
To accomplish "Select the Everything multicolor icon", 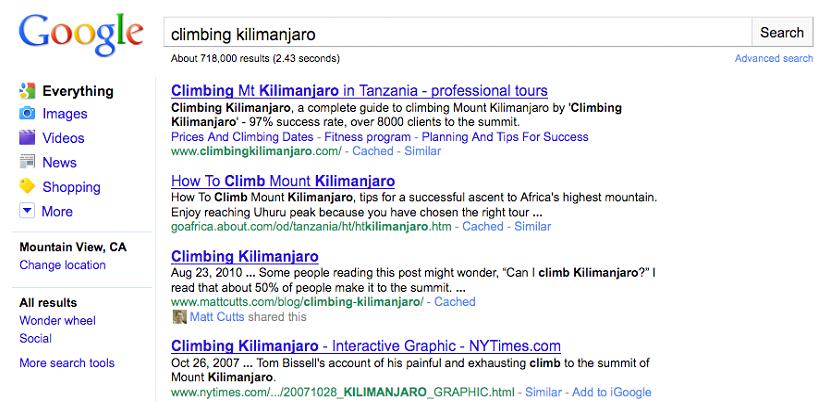I will pos(27,90).
